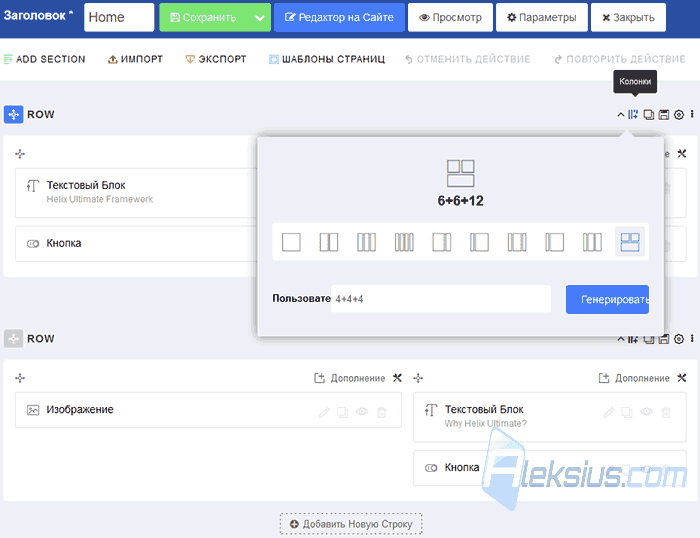The height and width of the screenshot is (538, 700).
Task: Collapse the second ROW with the chevron
Action: [621, 339]
